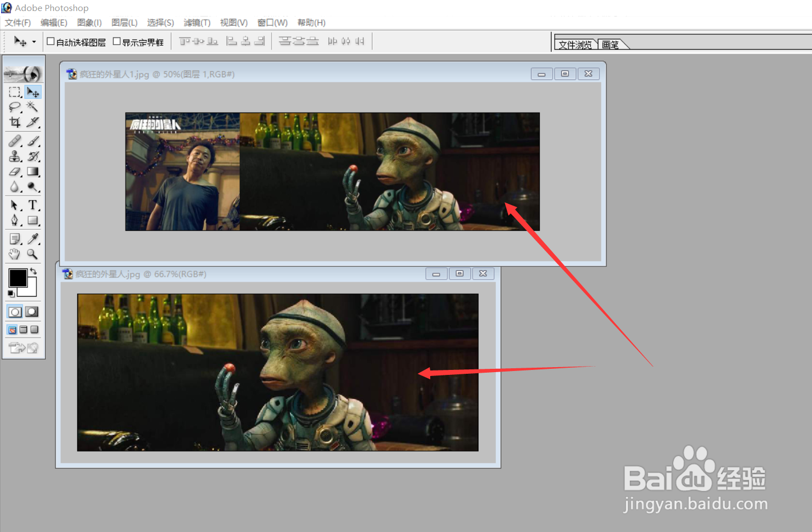This screenshot has height=532, width=812.
Task: Select the Magic Wand tool
Action: point(33,107)
